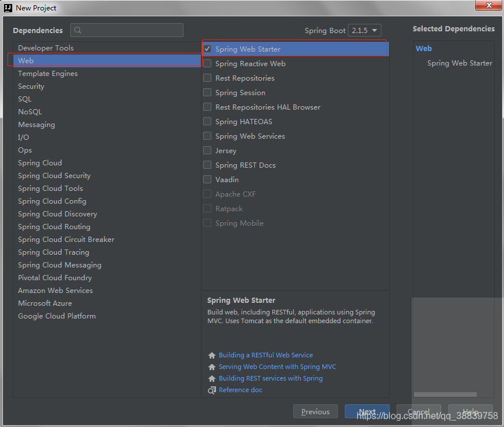Screen dimensions: 504x427
Task: Click the IntelliJ logo in title bar
Action: (x=8, y=8)
